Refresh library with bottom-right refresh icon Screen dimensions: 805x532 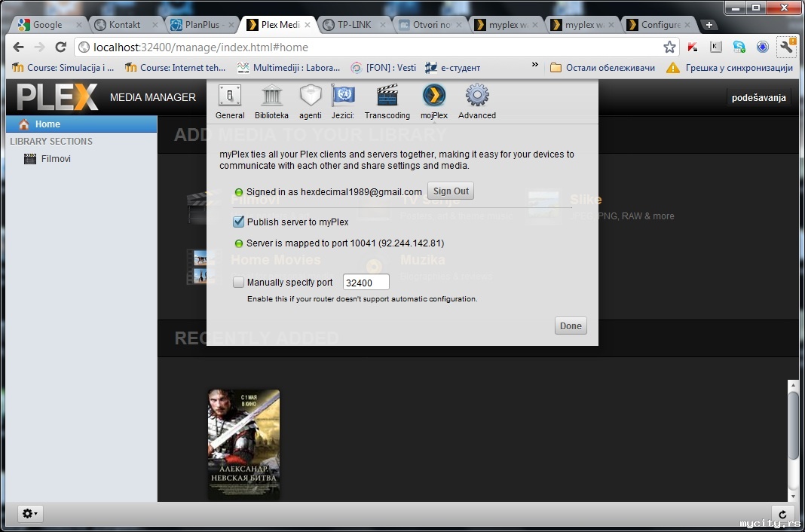[x=782, y=514]
